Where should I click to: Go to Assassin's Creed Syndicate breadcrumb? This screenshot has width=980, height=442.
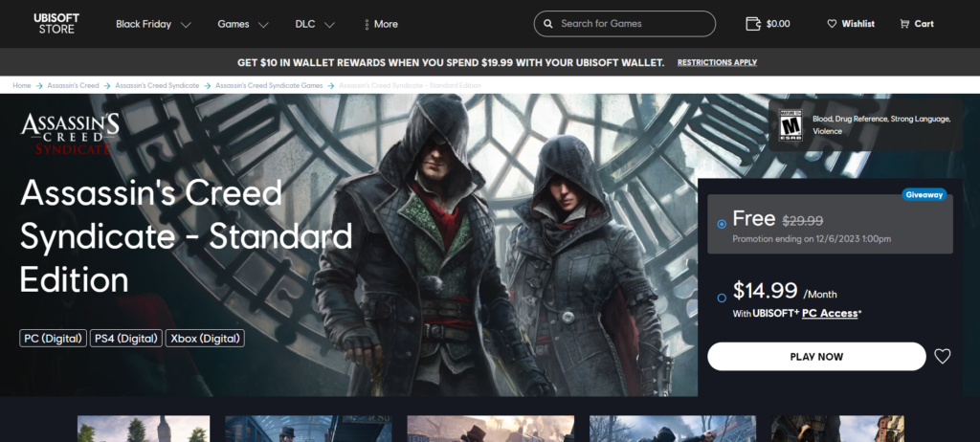[157, 85]
